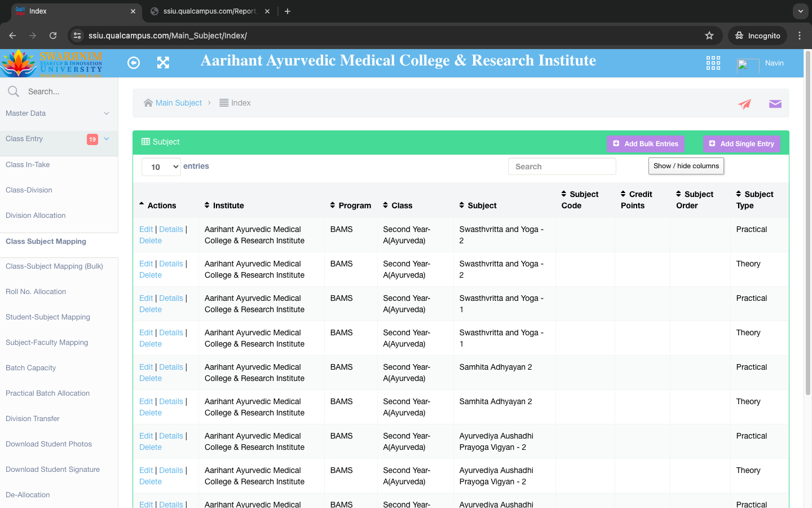Click the table Search input field
This screenshot has width=812, height=508.
tap(562, 167)
